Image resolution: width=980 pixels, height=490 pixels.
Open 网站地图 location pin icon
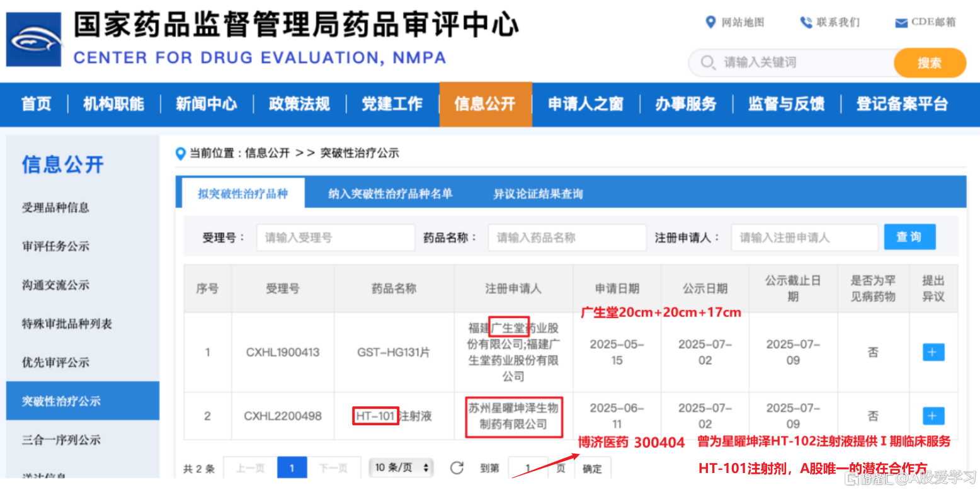pyautogui.click(x=710, y=22)
